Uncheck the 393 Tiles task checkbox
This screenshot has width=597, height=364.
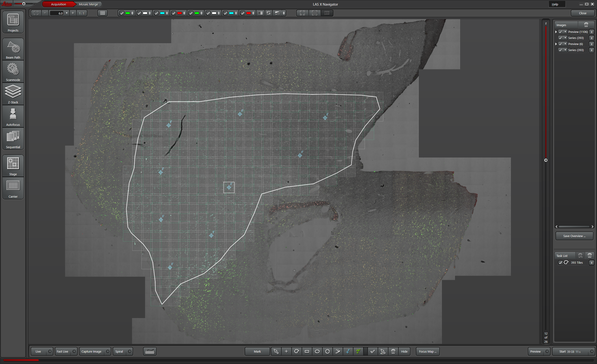click(560, 262)
